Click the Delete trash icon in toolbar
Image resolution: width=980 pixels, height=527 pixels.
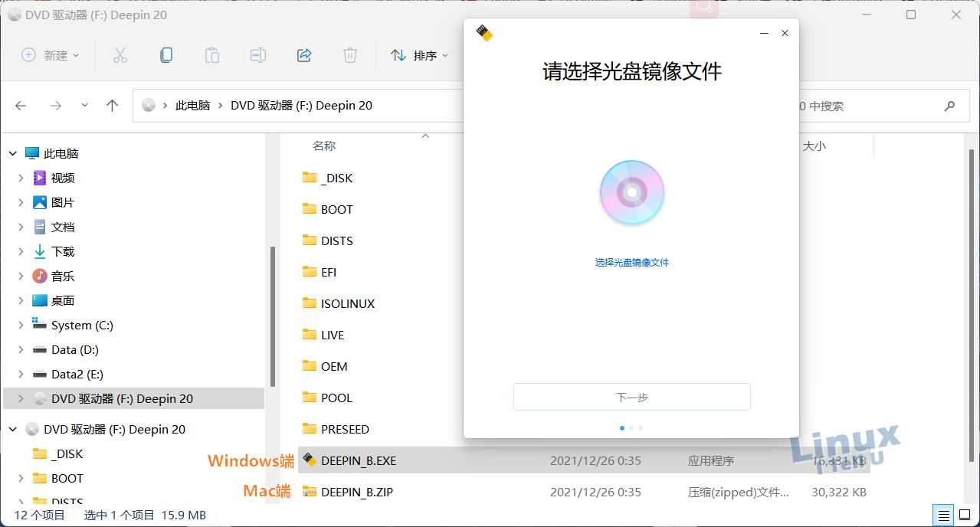pyautogui.click(x=350, y=55)
